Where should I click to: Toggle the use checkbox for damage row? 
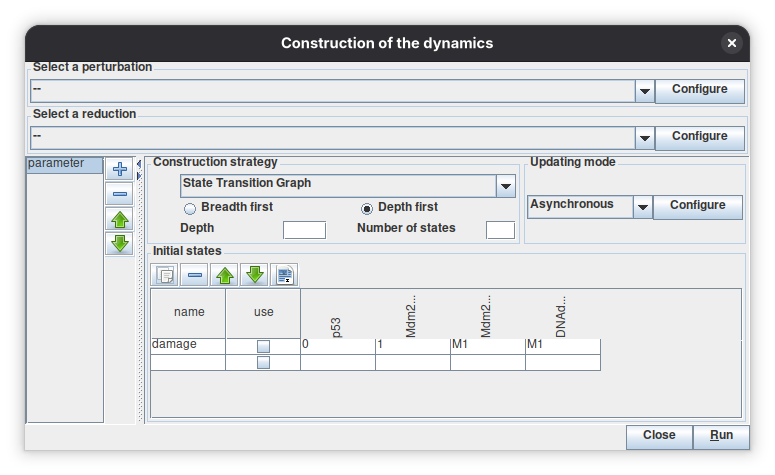(x=263, y=346)
